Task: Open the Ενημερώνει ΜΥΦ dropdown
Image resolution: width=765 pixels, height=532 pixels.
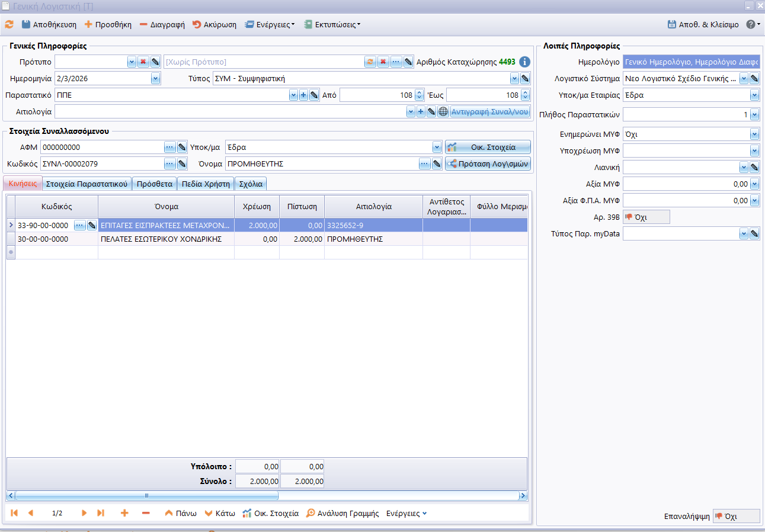Action: pyautogui.click(x=754, y=134)
